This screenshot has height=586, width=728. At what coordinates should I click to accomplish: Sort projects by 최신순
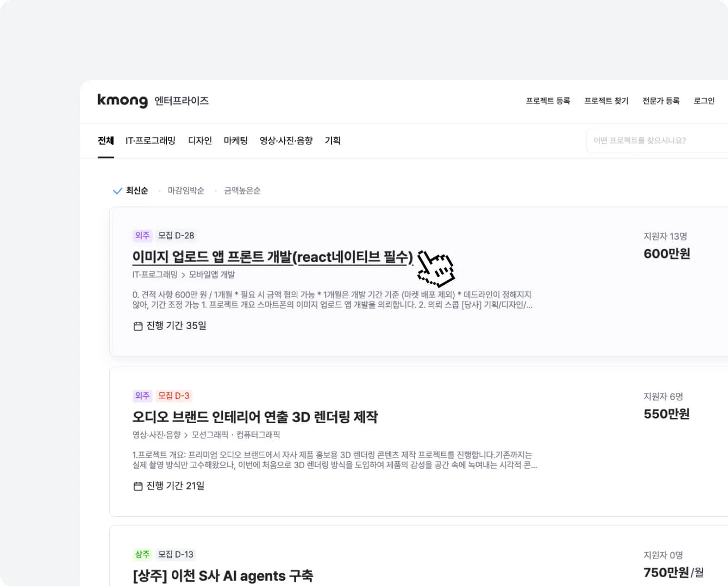137,191
